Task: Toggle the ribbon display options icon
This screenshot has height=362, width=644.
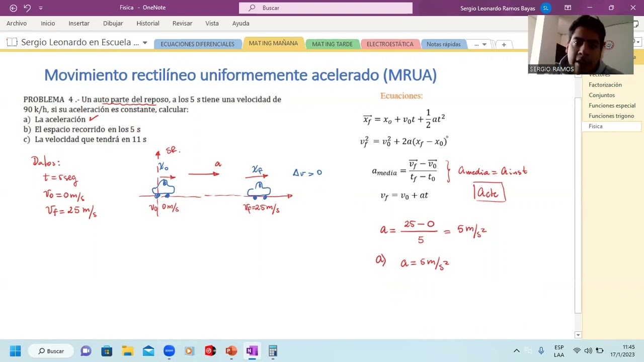Action: pyautogui.click(x=568, y=8)
